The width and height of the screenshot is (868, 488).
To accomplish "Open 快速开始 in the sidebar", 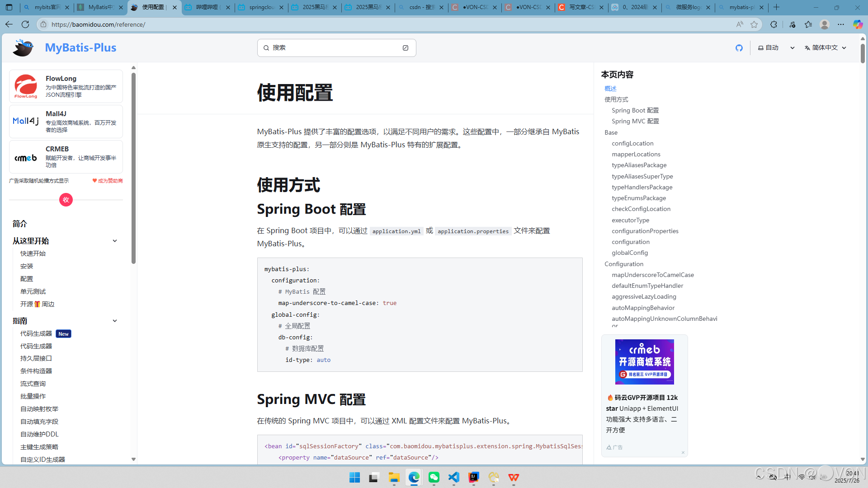I will pyautogui.click(x=33, y=253).
